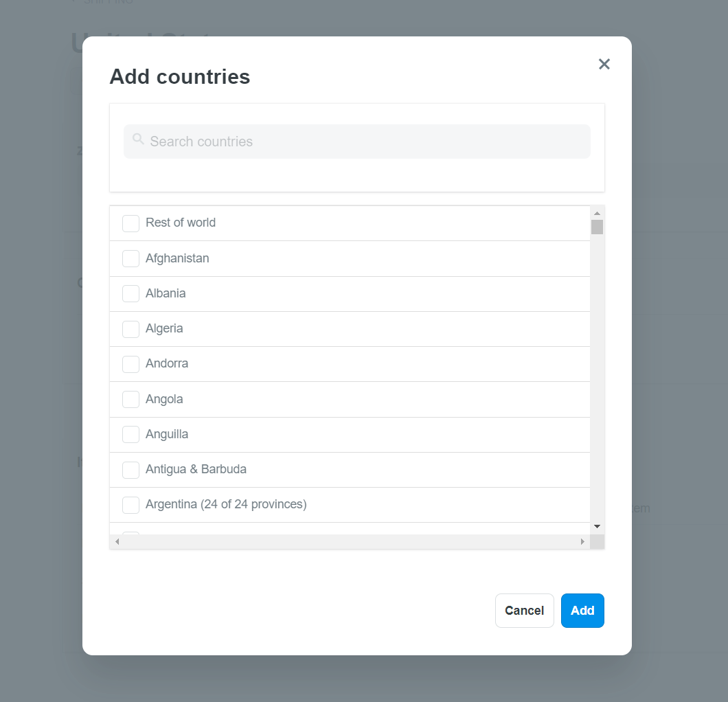Screen dimensions: 728x702
Task: Tick the Afghanistan checkbox
Action: pyautogui.click(x=130, y=258)
